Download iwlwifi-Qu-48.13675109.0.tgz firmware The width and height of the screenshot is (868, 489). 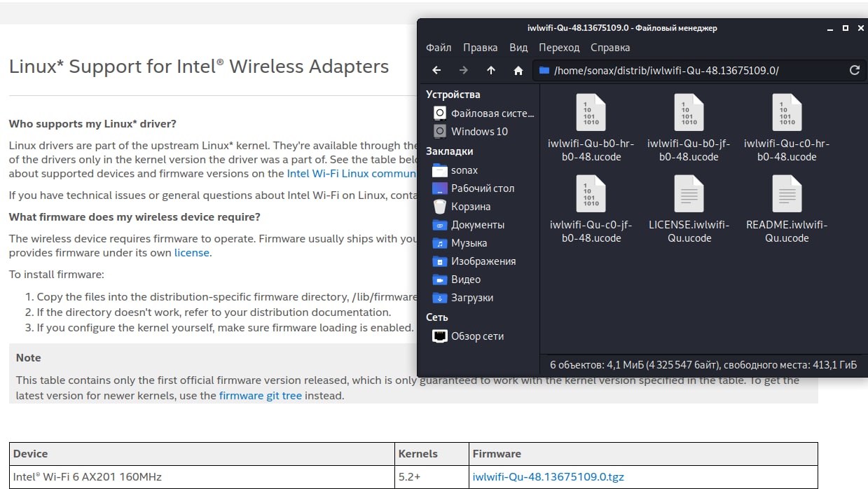tap(549, 477)
